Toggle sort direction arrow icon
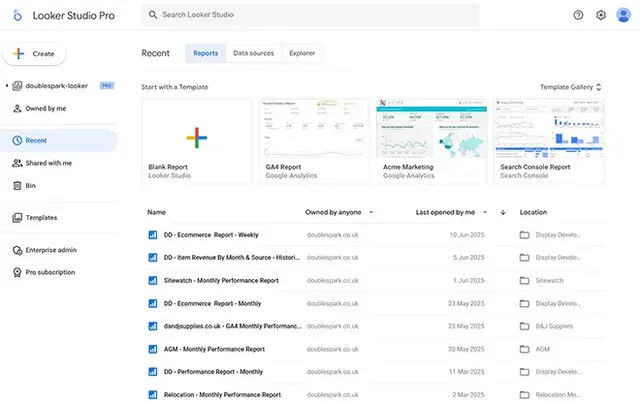 coord(503,212)
